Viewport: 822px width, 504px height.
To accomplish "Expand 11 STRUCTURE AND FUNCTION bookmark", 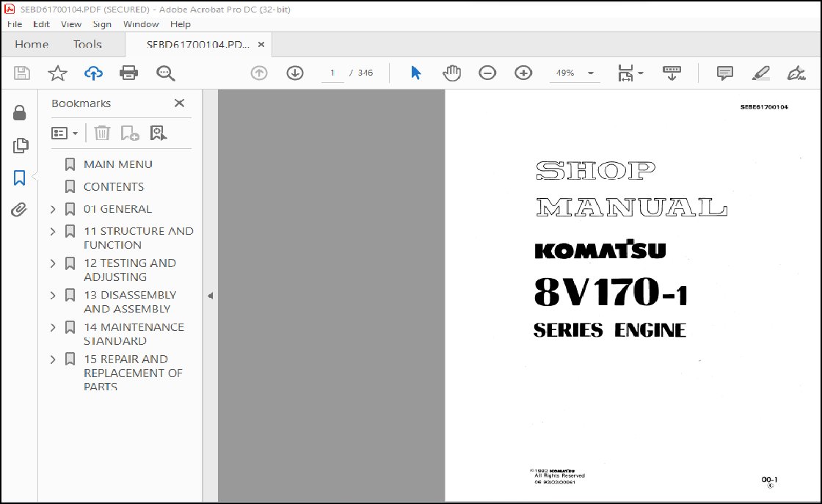I will click(52, 231).
